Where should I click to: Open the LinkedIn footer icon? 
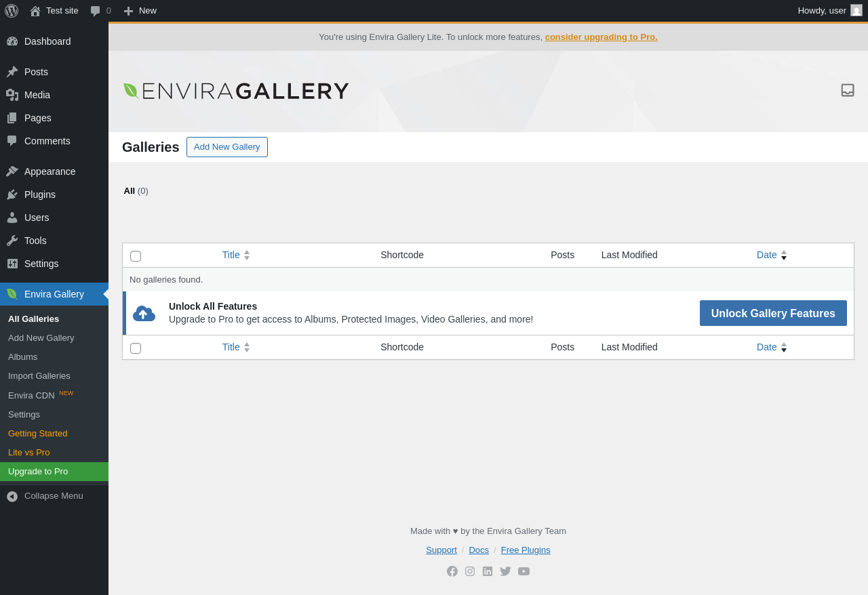tap(488, 571)
